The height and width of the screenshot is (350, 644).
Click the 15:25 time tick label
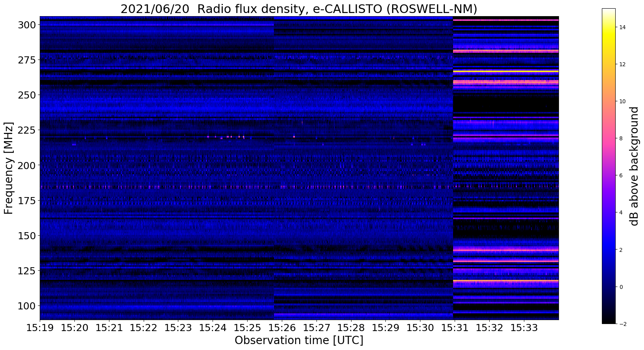(x=247, y=328)
